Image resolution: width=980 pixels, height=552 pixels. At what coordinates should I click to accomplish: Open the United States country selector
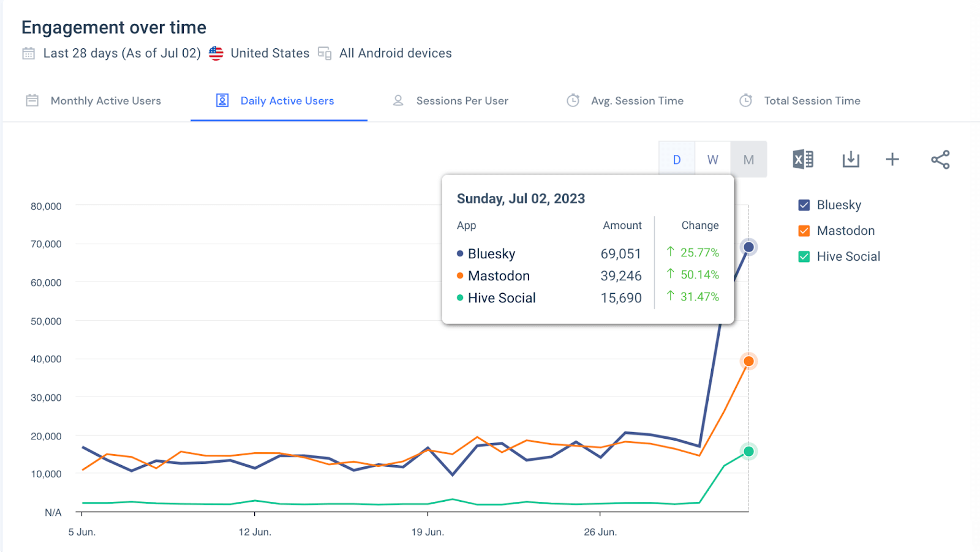click(x=269, y=53)
